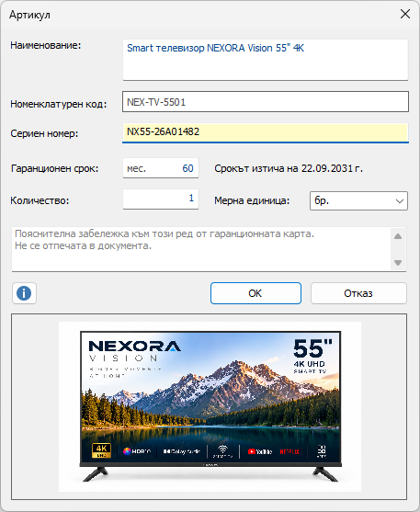
Task: Click the NEXORA TV product image
Action: (210, 406)
